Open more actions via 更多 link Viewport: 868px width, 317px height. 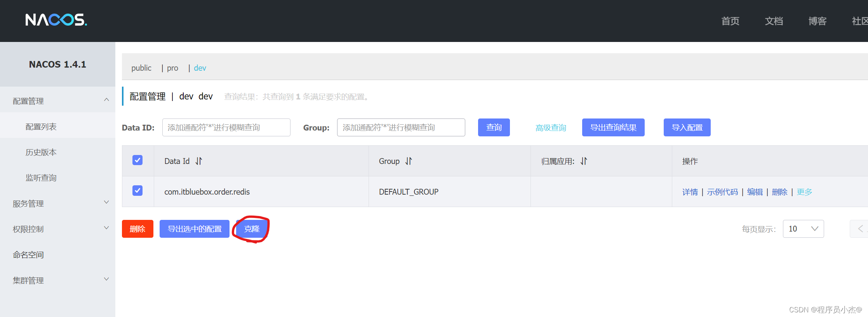pos(804,192)
